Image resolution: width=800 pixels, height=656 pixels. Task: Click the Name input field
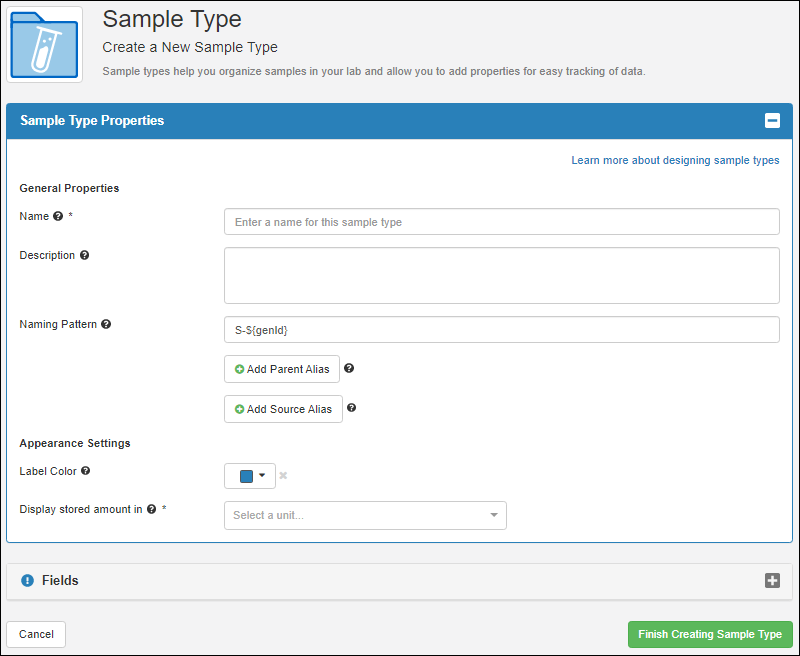(x=502, y=222)
